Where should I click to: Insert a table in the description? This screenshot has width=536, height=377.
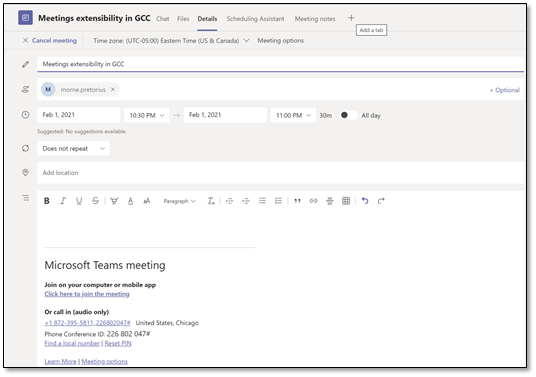pyautogui.click(x=346, y=201)
